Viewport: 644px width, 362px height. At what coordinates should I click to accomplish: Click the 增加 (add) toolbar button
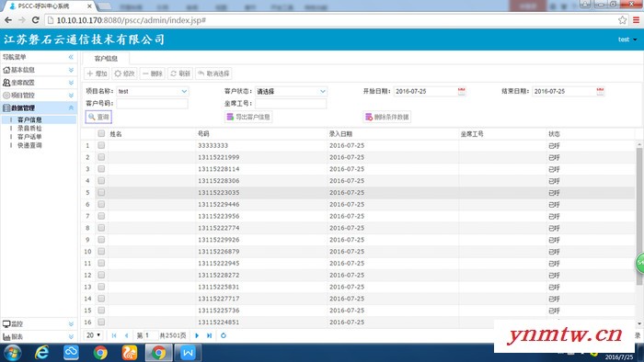coord(97,74)
